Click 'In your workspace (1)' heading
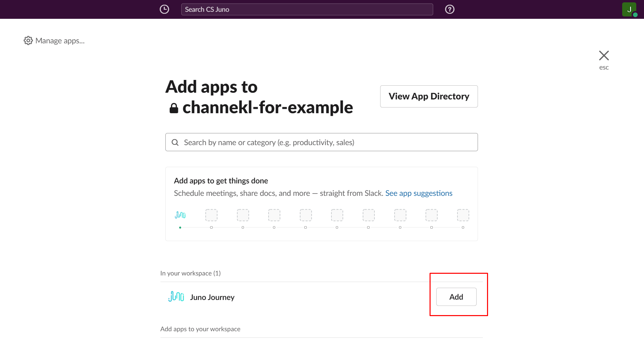 [190, 273]
